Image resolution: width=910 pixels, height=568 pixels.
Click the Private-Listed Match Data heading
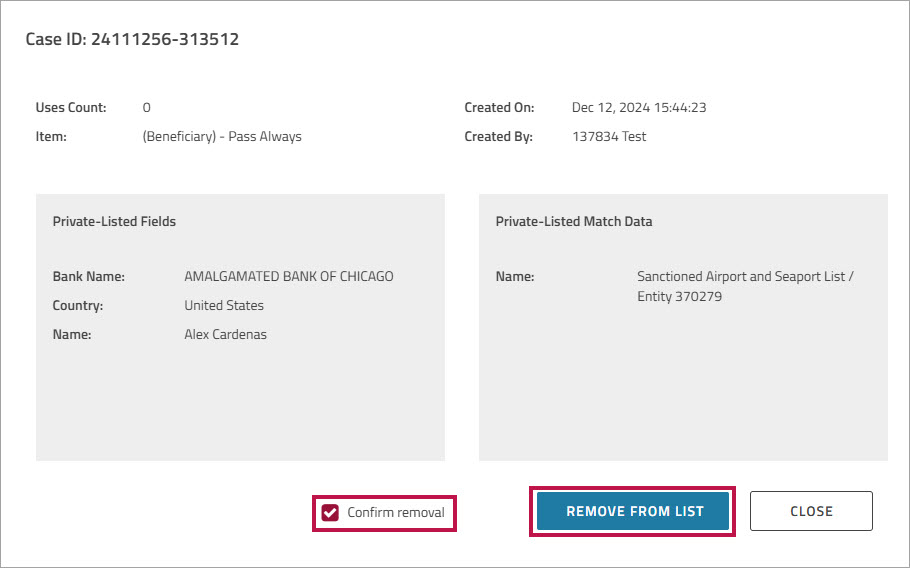point(574,221)
